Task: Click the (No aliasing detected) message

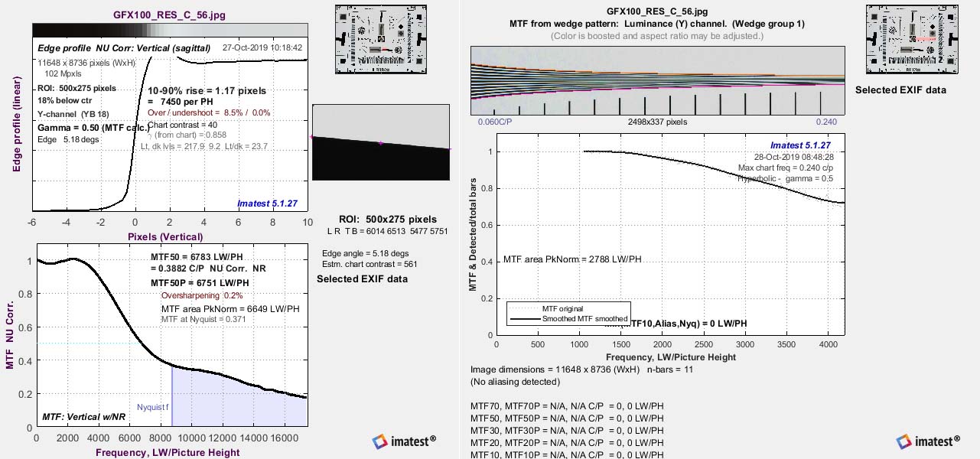Action: [x=515, y=382]
